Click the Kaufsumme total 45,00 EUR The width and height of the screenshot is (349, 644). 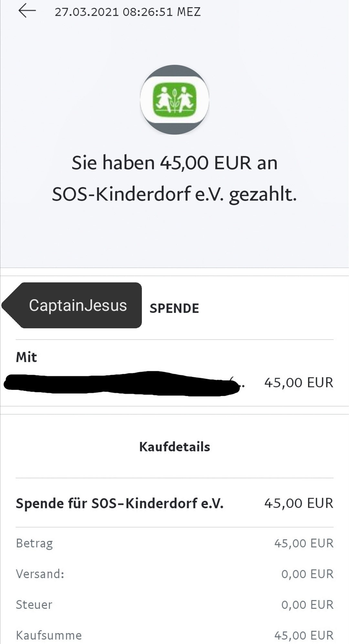[304, 635]
